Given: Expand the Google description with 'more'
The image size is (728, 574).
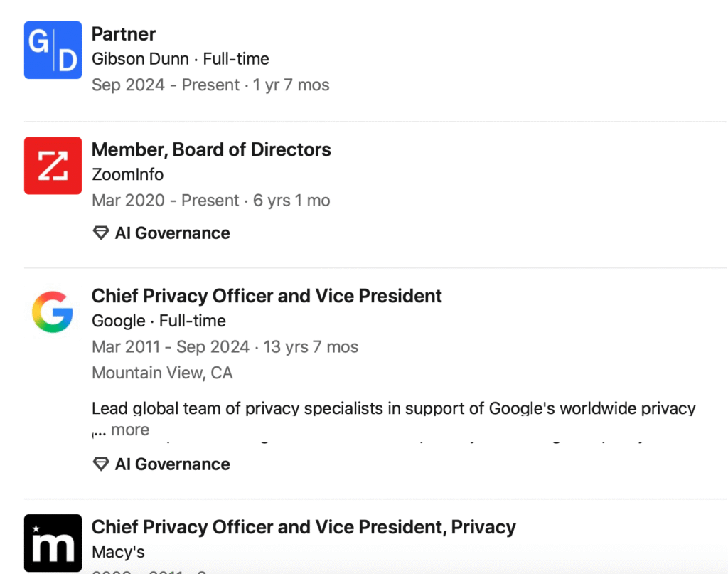Looking at the screenshot, I should click(129, 430).
